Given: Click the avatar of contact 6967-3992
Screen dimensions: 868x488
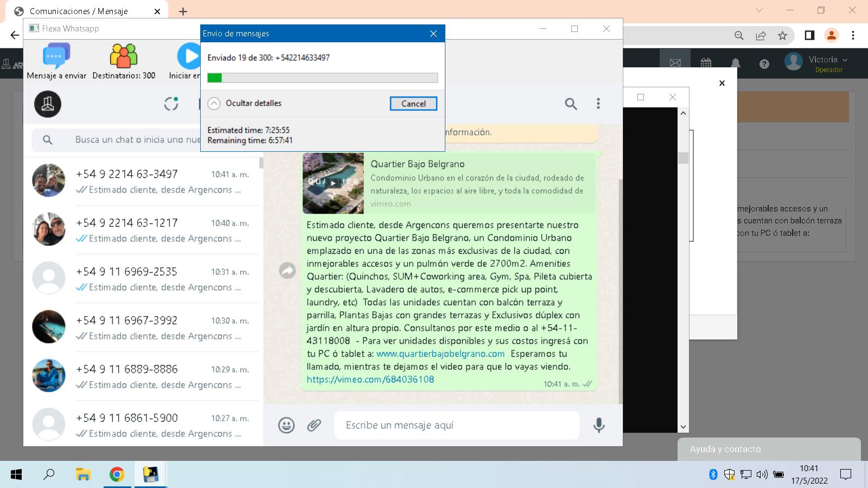Looking at the screenshot, I should [x=49, y=326].
